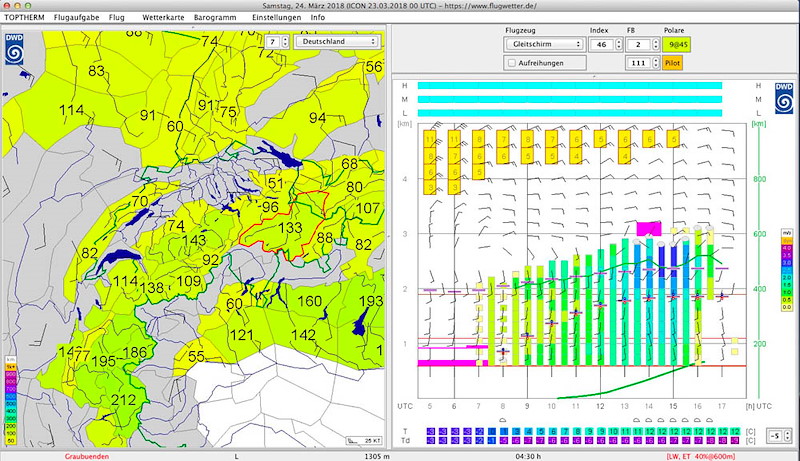
Task: Click the FB value field 2
Action: point(638,44)
